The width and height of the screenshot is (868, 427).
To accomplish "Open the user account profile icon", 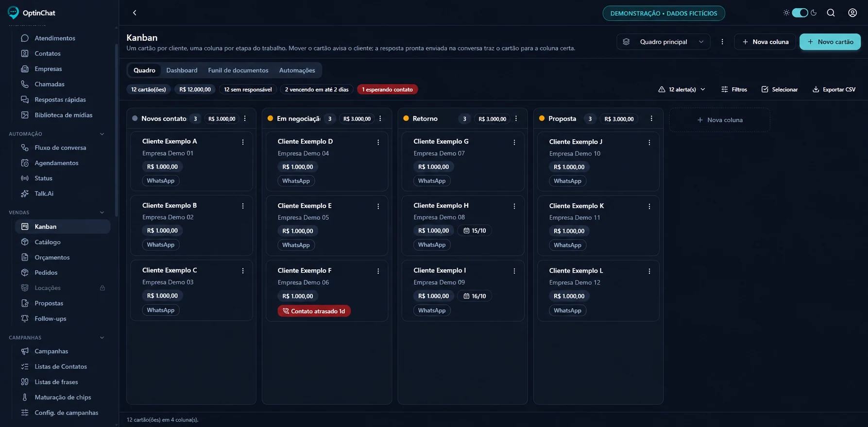I will 852,13.
